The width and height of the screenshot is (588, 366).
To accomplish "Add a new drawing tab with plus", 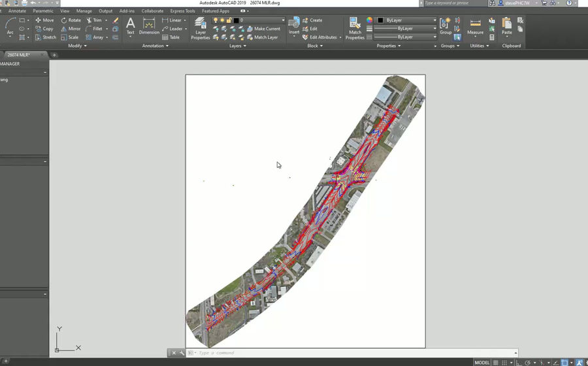I will 54,55.
